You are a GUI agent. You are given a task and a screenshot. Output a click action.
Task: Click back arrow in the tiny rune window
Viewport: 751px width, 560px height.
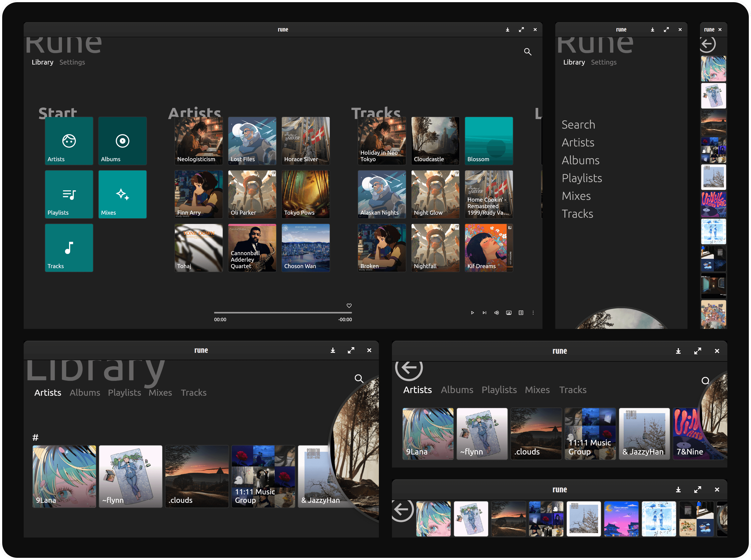click(x=708, y=44)
